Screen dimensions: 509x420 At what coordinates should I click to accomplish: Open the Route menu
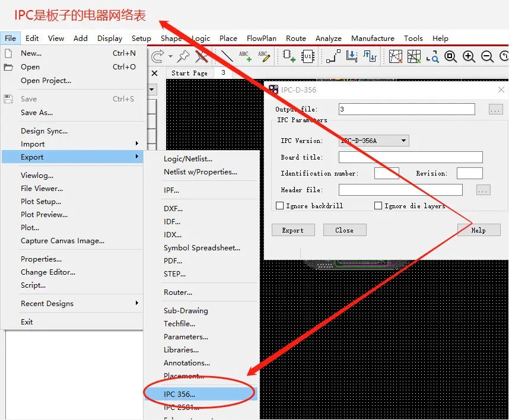(x=295, y=39)
